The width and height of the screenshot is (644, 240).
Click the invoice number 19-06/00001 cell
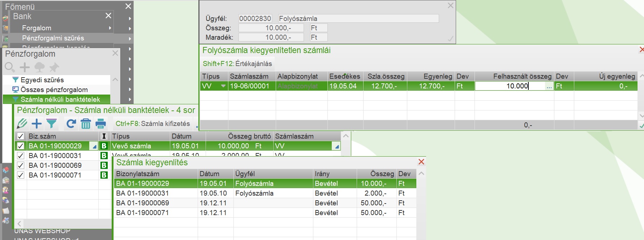coord(252,86)
